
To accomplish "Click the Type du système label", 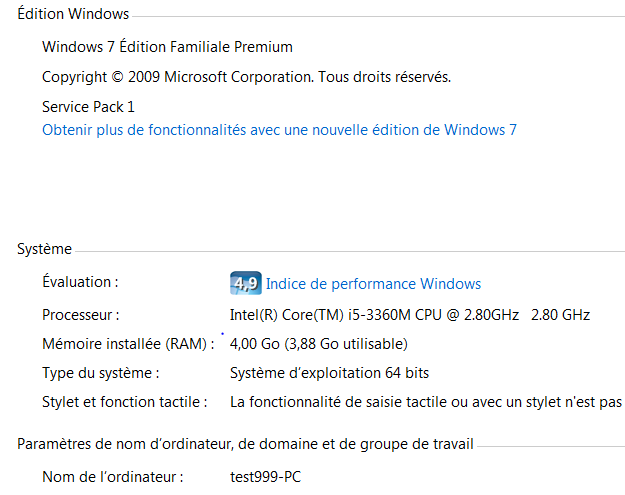I will [100, 373].
